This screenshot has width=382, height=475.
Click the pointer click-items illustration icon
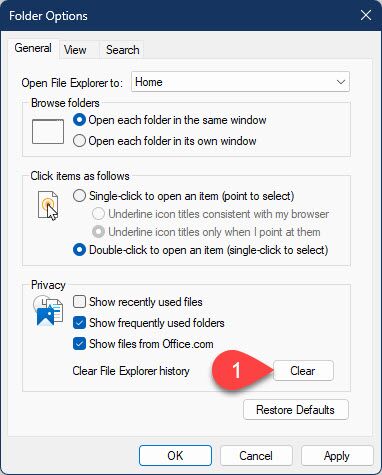click(x=48, y=205)
